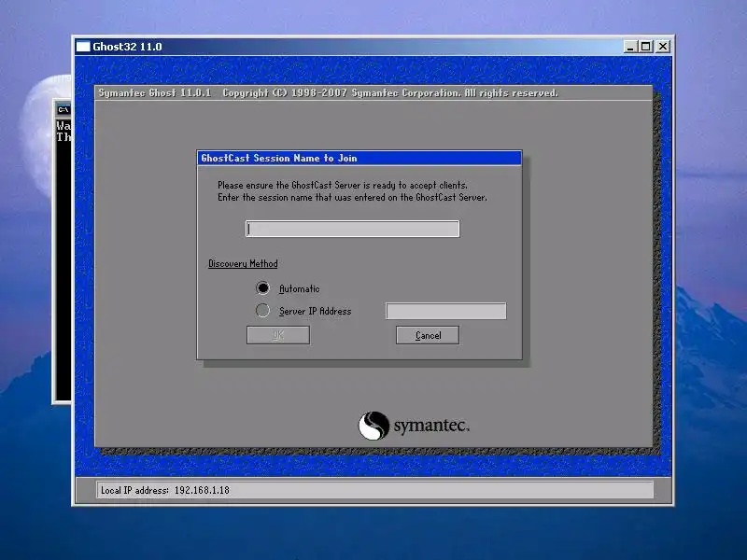This screenshot has height=560, width=747.
Task: Click the command prompt window icon behind Ghost32
Action: pyautogui.click(x=63, y=110)
